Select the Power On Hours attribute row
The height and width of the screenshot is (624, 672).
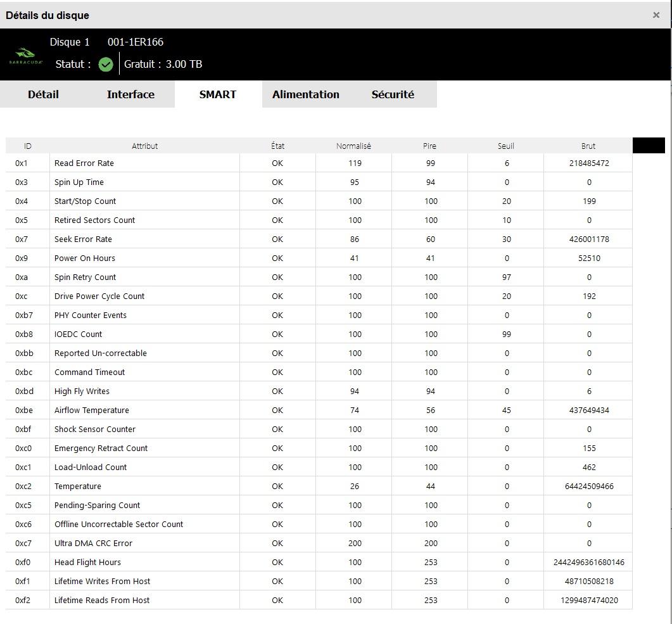(319, 258)
